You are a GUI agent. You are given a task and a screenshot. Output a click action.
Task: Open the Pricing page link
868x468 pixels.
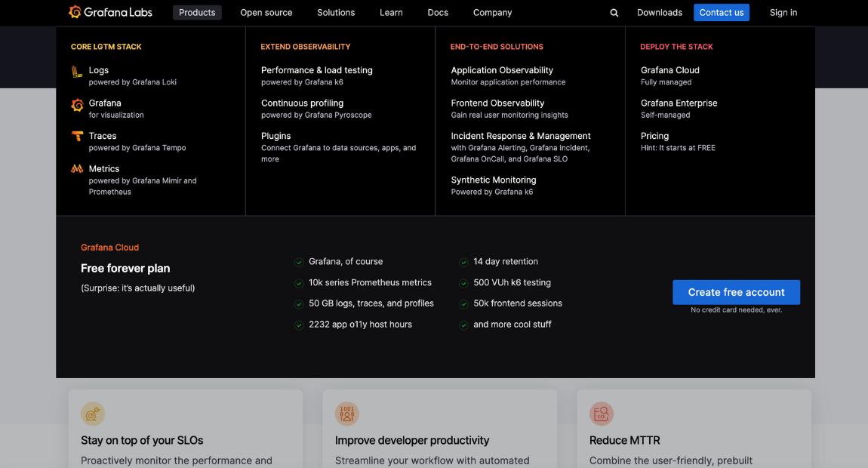pos(654,136)
